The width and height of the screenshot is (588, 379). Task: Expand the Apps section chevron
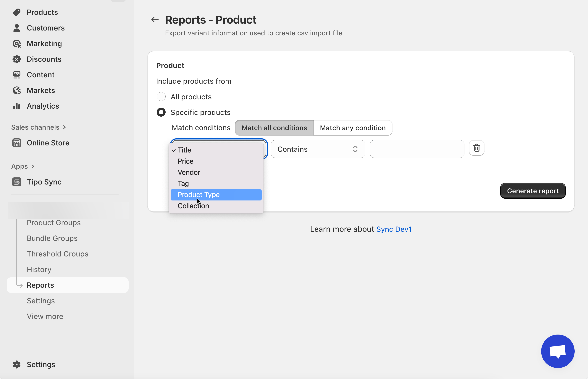pyautogui.click(x=33, y=166)
